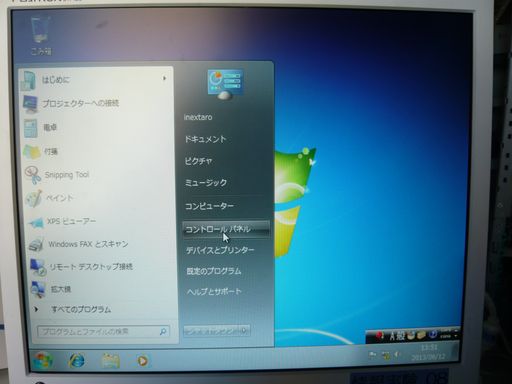512x384 pixels.
Task: Click the Windows Start orb
Action: [43, 360]
